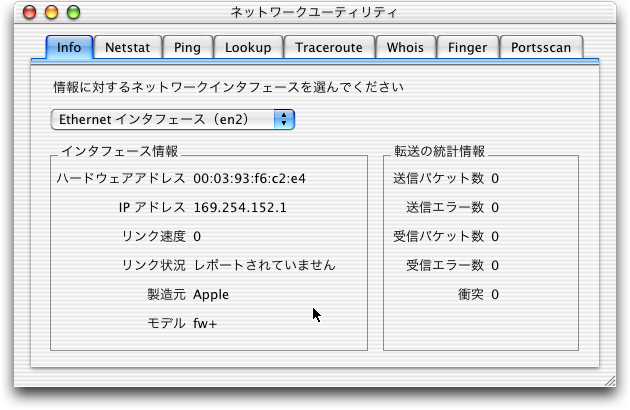Expand the Ethernet インタフェース (en2) popup menu
The width and height of the screenshot is (630, 410).
173,119
